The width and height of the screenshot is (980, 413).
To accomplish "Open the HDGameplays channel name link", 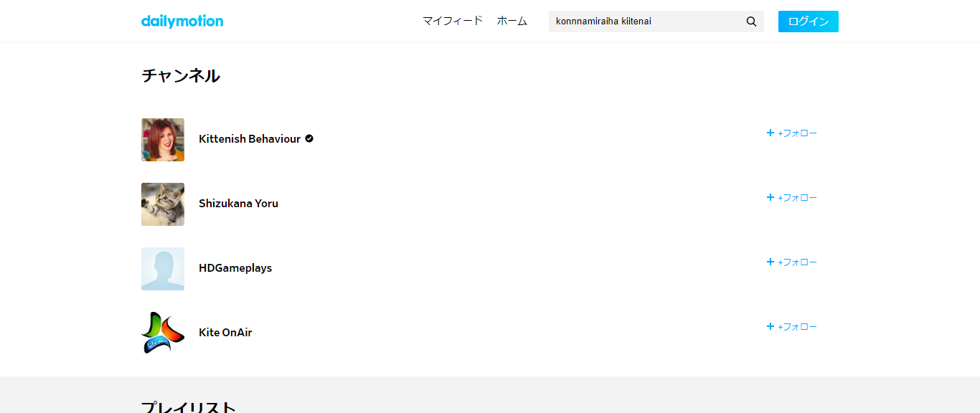I will point(235,268).
